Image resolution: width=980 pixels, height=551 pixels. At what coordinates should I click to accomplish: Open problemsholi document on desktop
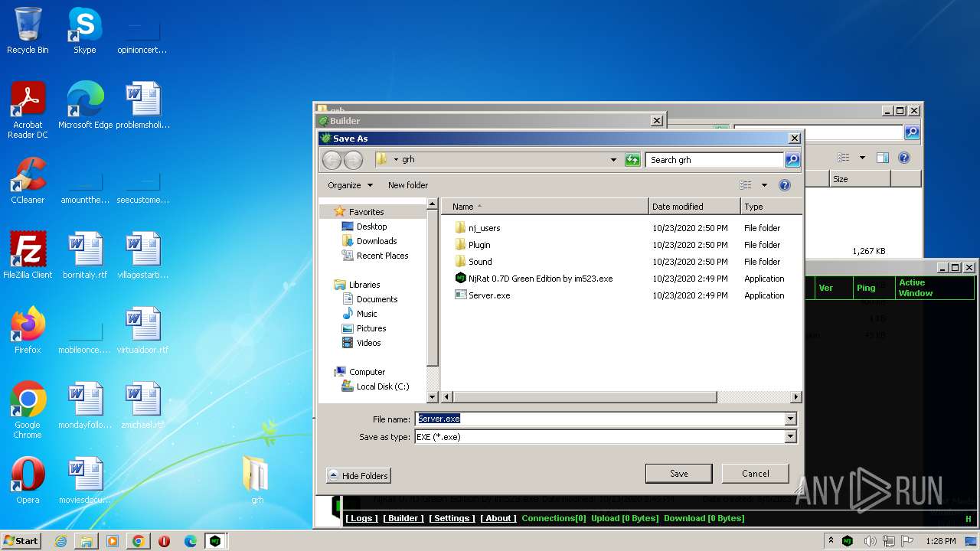point(142,106)
